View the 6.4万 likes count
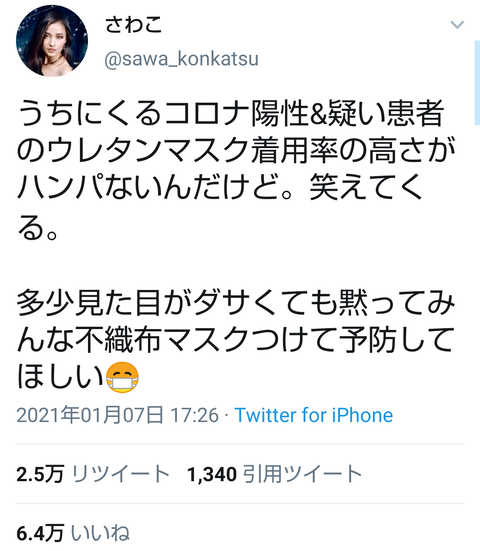This screenshot has width=480, height=551. 40,533
